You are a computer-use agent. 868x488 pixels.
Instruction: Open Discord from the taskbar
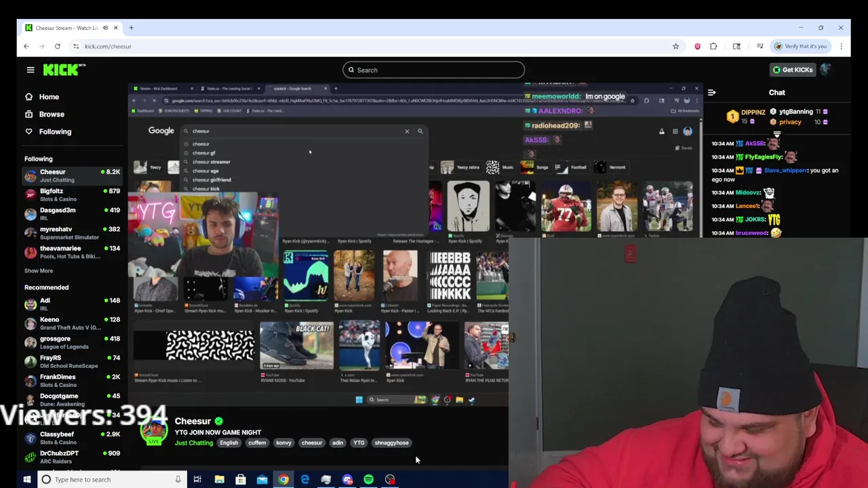coord(347,479)
